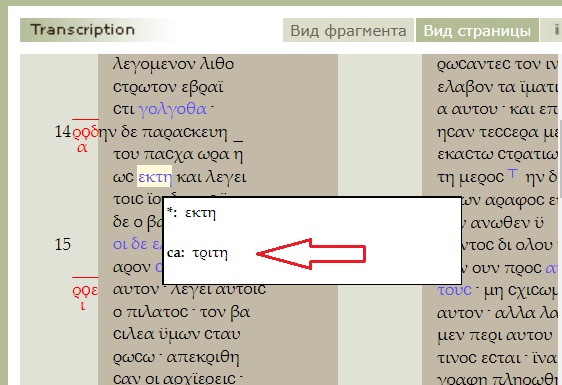Click the corrector reading τριτη in popup
Viewport: 562px width, 385px height.
(x=210, y=253)
